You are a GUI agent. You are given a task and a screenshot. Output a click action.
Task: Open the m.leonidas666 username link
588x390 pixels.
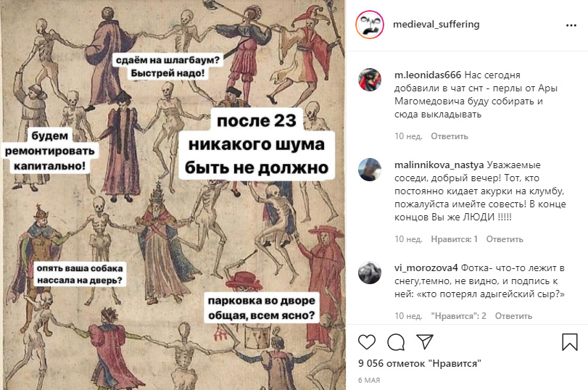(428, 75)
